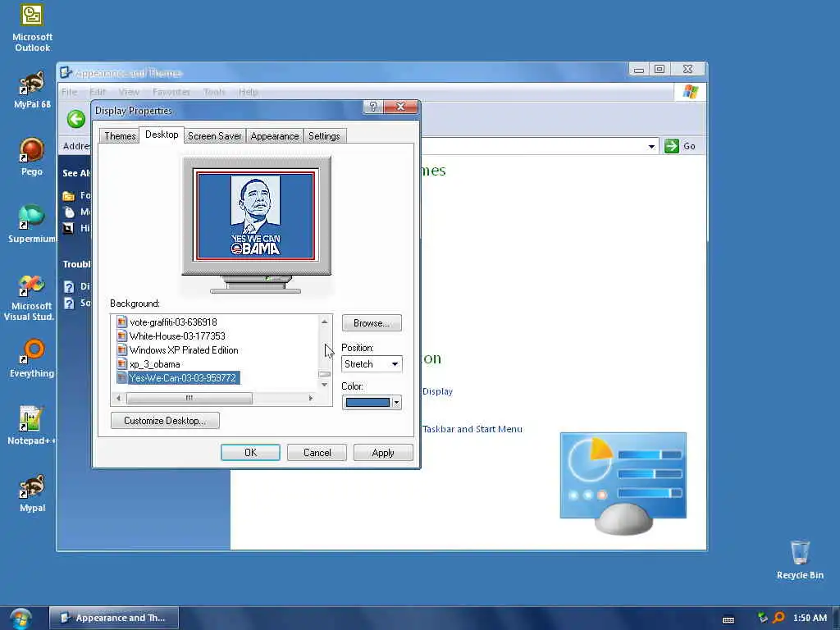
Task: Open the Recycle Bin icon
Action: (800, 559)
